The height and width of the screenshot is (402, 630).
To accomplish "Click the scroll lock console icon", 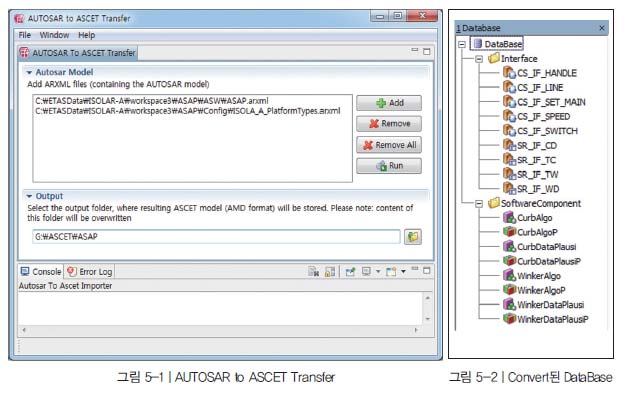I will click(330, 272).
